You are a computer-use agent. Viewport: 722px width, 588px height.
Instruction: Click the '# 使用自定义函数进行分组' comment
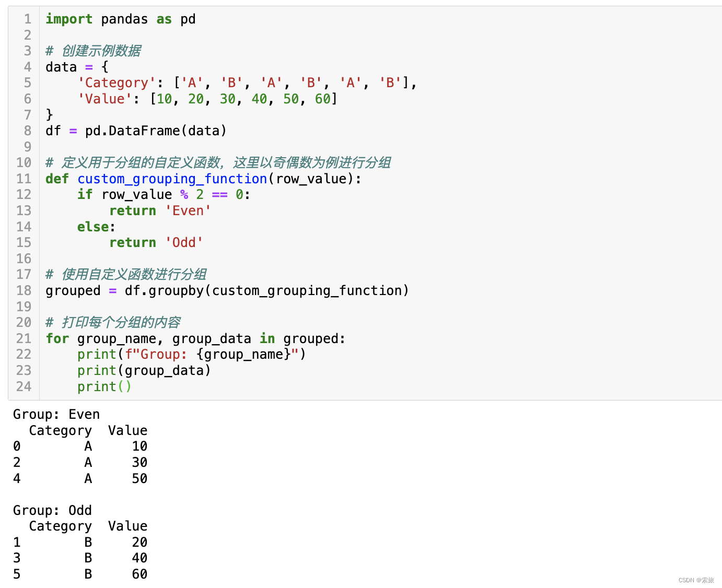coord(126,275)
